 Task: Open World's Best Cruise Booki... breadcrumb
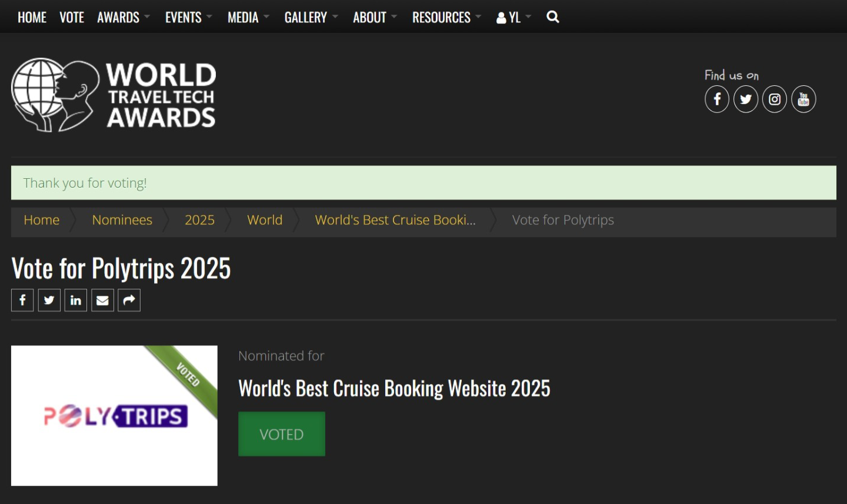[395, 220]
